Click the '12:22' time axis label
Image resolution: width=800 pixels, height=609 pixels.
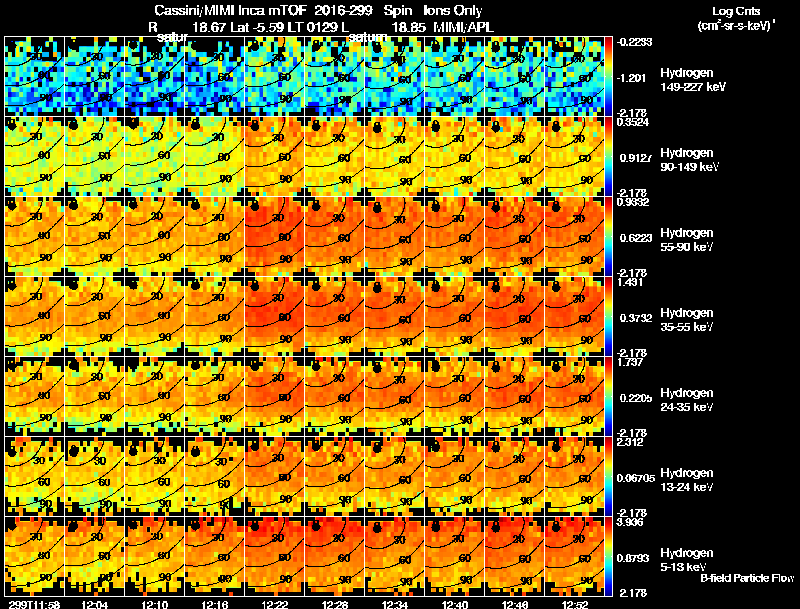click(275, 604)
